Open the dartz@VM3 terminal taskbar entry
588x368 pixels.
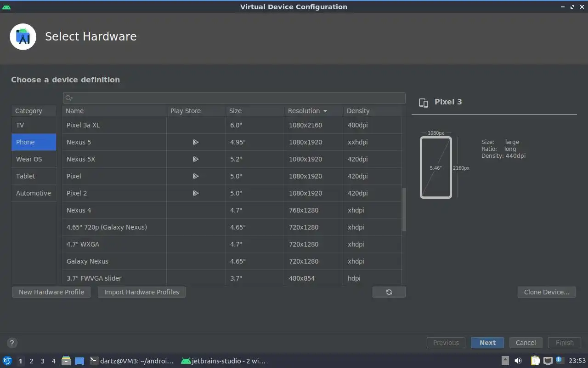(132, 361)
